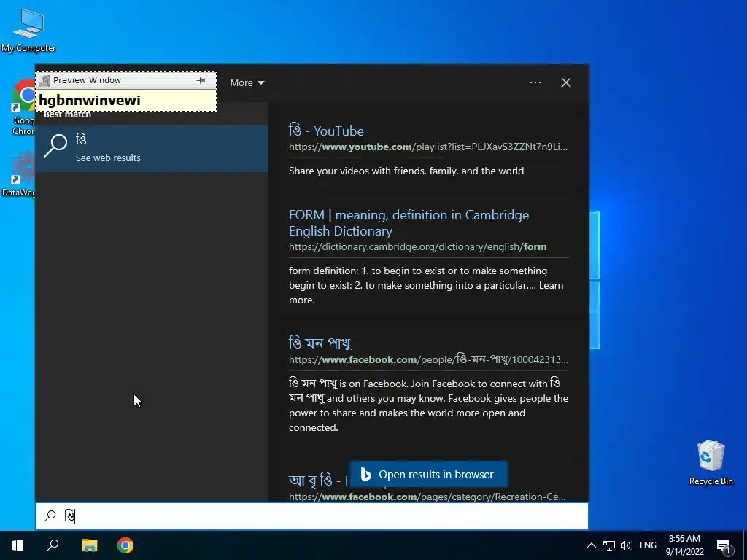Image resolution: width=747 pixels, height=560 pixels.
Task: Open the dictionary.cambridge.org URL link
Action: (418, 246)
